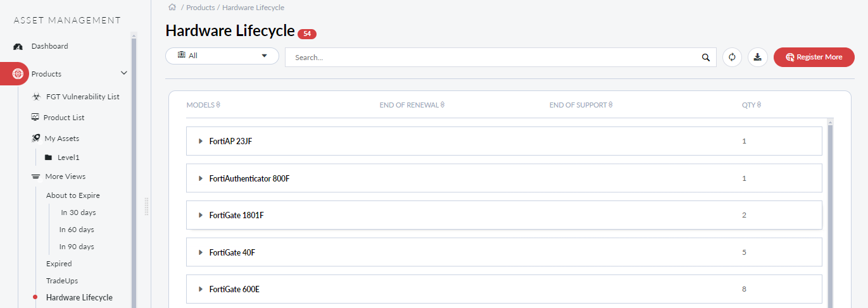The image size is (868, 308).
Task: Click the Level1 folder icon
Action: (48, 157)
